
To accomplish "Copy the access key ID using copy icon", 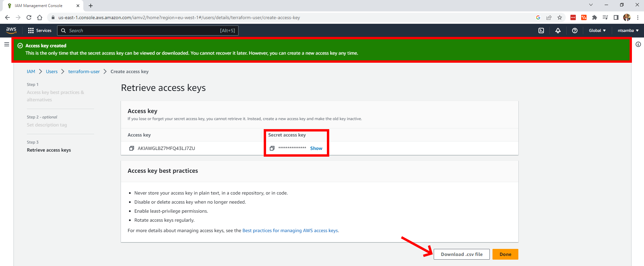I will (132, 148).
